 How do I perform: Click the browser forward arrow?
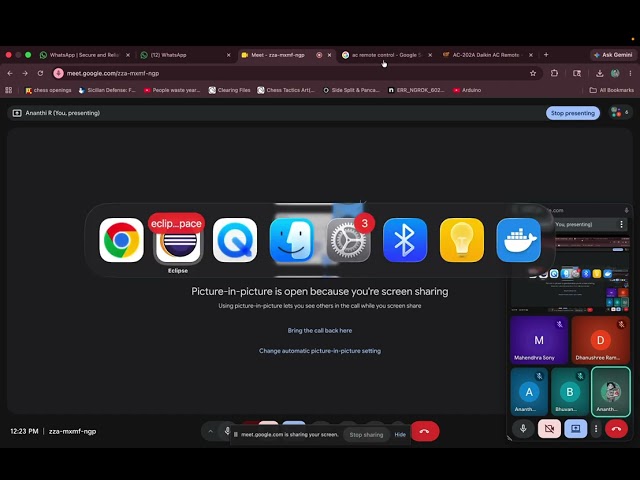click(25, 73)
